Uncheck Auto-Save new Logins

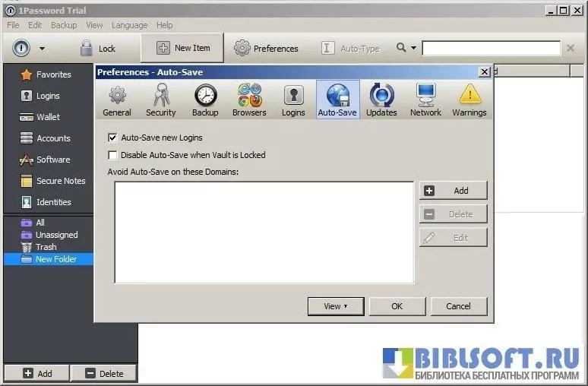click(113, 138)
